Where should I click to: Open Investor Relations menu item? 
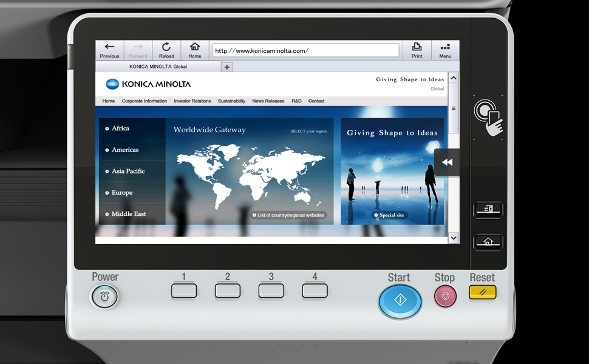click(192, 101)
